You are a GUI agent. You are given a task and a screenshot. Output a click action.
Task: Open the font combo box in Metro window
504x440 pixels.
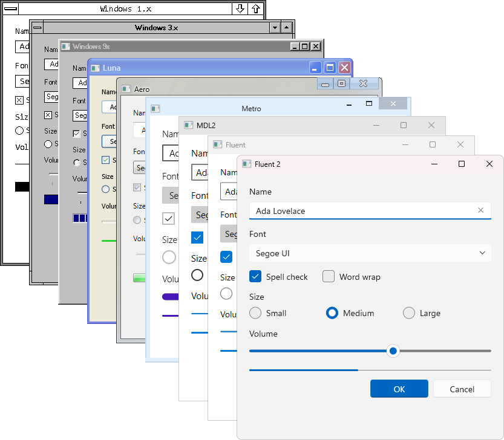(x=171, y=195)
